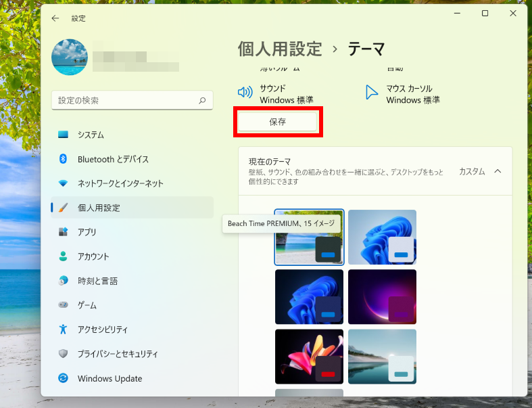Click the 現在のテーマ heading text
532x408 pixels.
270,161
